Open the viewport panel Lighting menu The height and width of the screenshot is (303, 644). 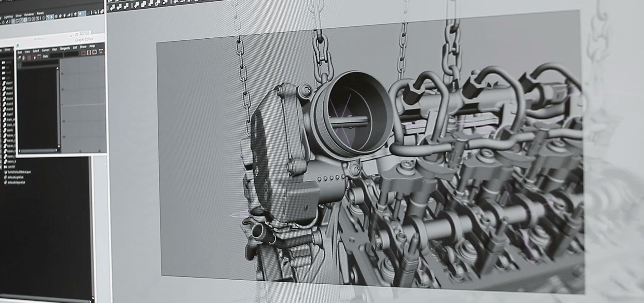point(8,17)
